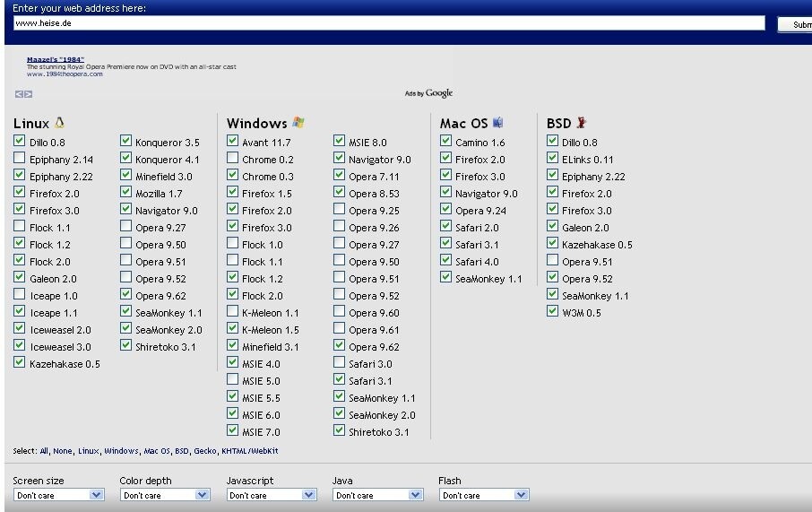Enable Safari 3.0 under Windows
This screenshot has height=512, width=812.
[339, 362]
